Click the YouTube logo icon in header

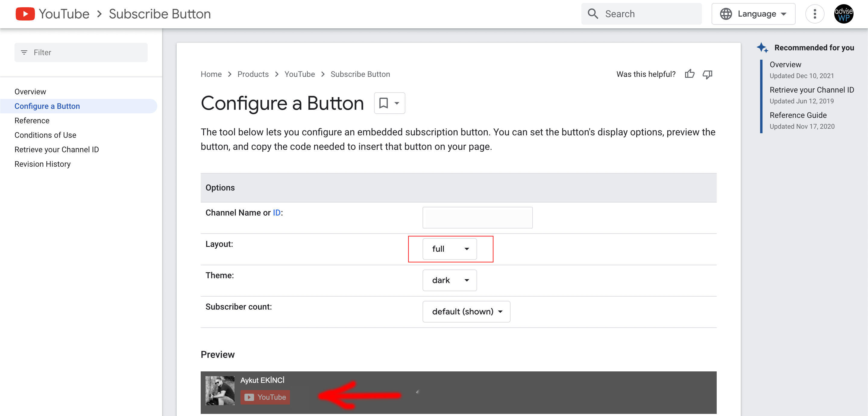coord(25,14)
